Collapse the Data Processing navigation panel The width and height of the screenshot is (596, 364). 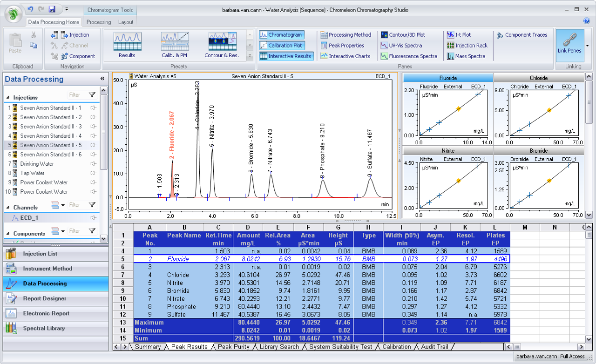[102, 79]
